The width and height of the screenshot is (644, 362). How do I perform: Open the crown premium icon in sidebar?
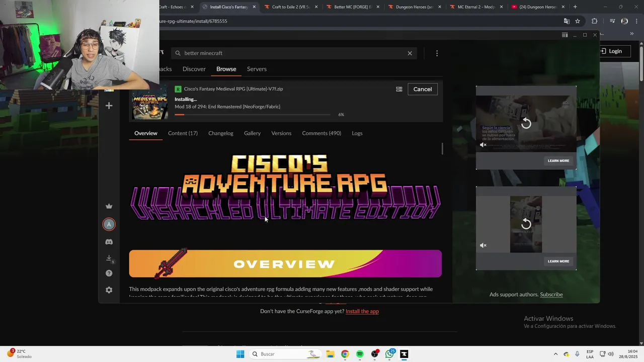109,206
